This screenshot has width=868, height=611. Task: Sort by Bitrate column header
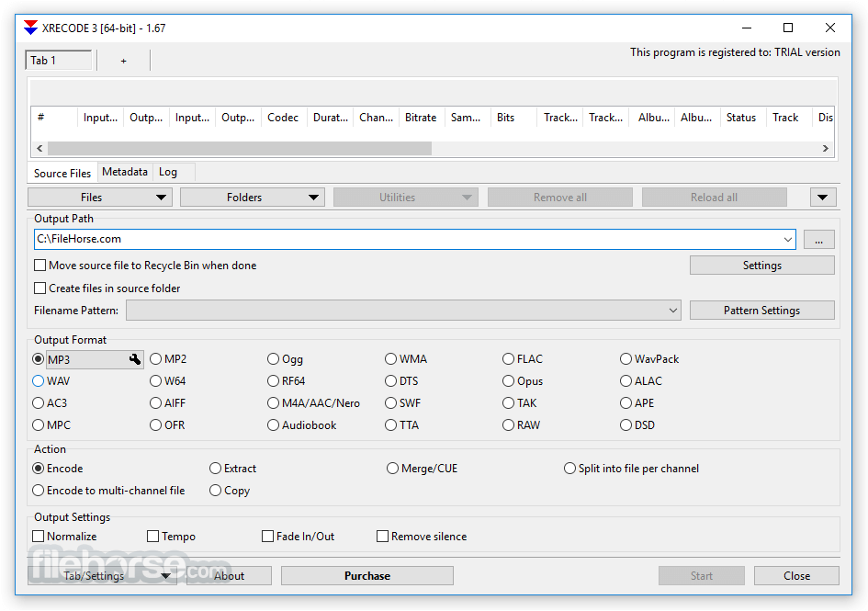421,118
